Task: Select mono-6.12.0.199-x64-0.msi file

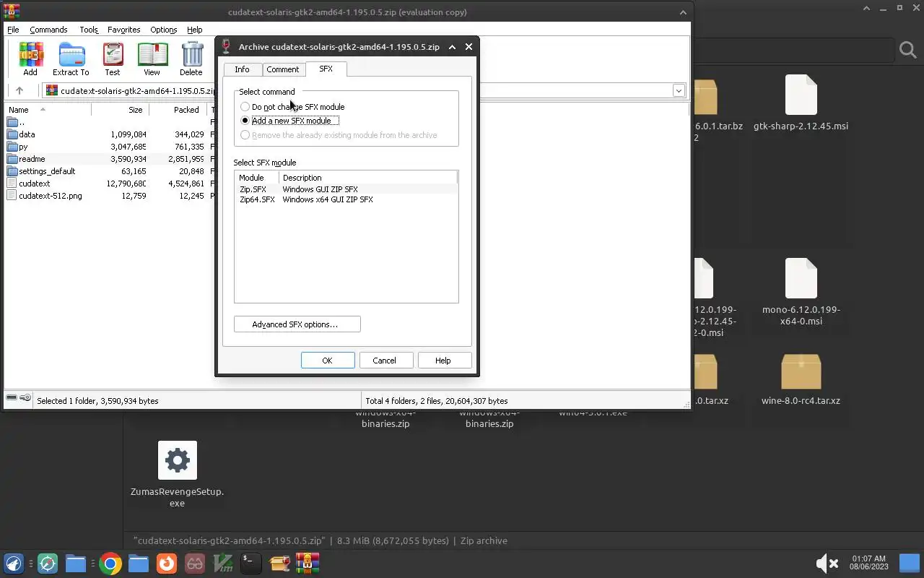Action: 801,292
